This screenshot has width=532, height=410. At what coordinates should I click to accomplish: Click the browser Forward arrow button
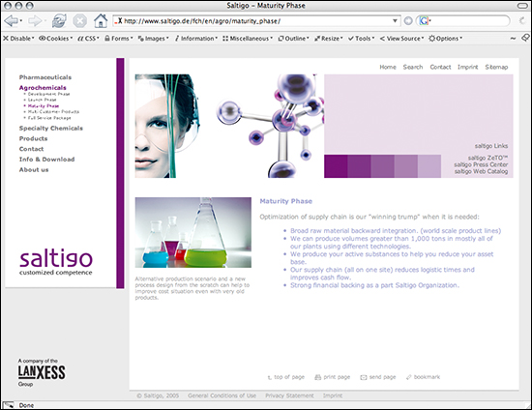coord(34,21)
